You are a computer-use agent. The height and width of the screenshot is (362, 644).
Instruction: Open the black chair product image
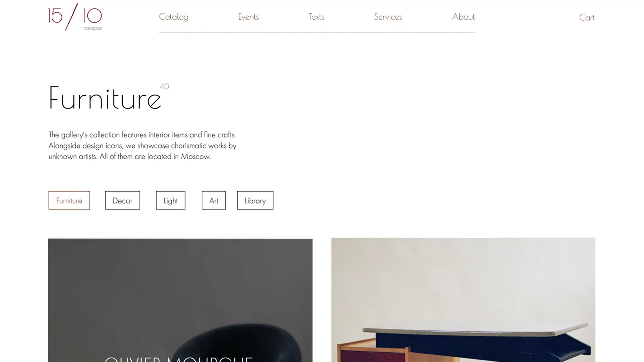pyautogui.click(x=180, y=300)
